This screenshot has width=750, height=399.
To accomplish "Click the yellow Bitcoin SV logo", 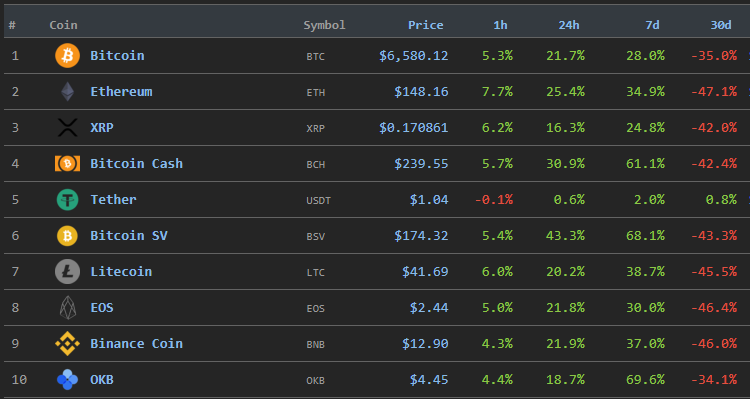I will (x=67, y=235).
